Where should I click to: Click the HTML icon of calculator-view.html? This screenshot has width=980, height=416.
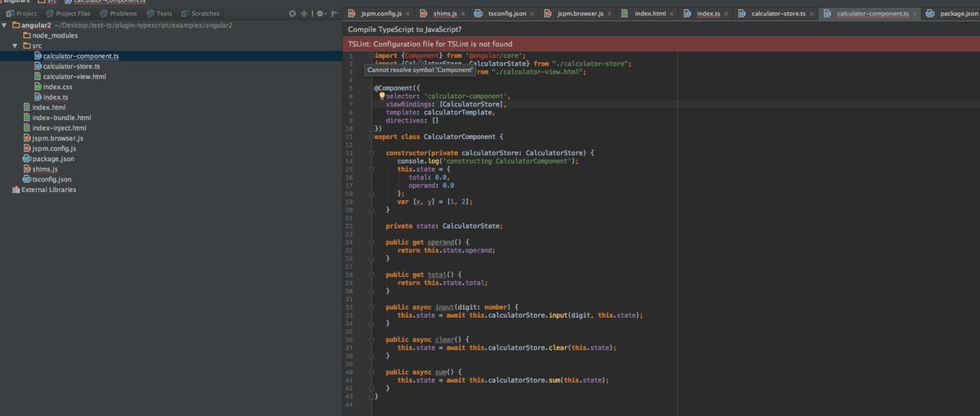pos(38,76)
